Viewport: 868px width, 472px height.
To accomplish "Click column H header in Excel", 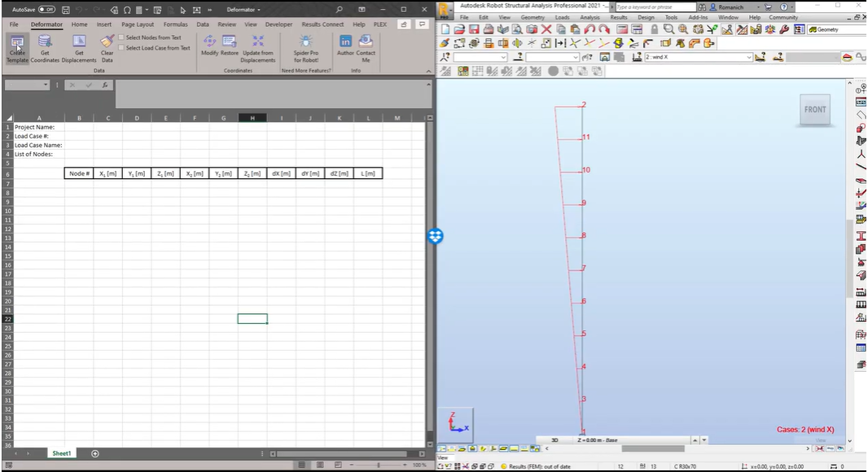I will (x=252, y=118).
